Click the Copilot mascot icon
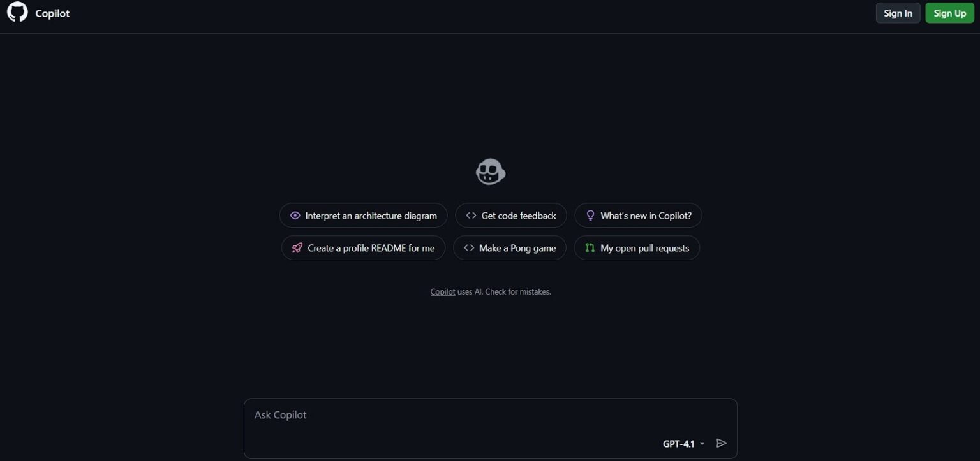Image resolution: width=980 pixels, height=461 pixels. (x=490, y=171)
